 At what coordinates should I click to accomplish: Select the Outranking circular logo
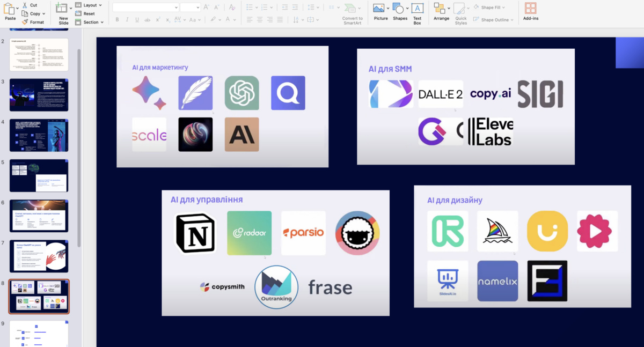(276, 287)
